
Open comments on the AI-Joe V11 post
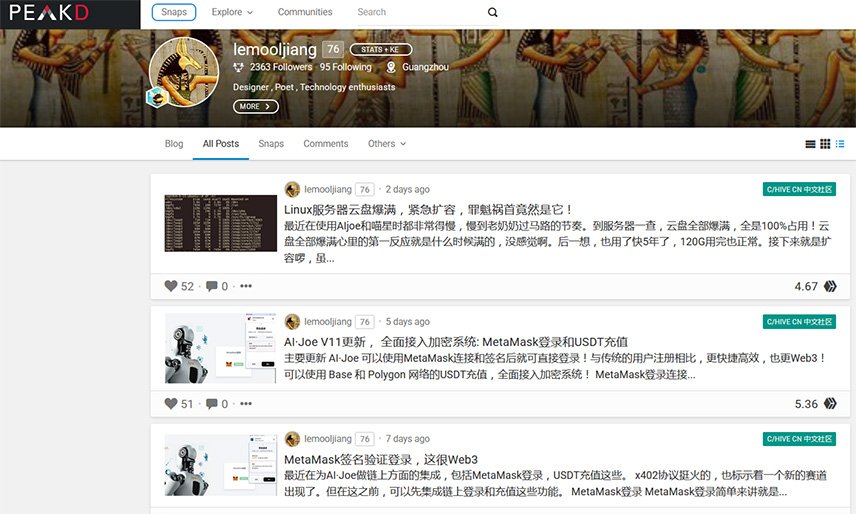tap(212, 403)
